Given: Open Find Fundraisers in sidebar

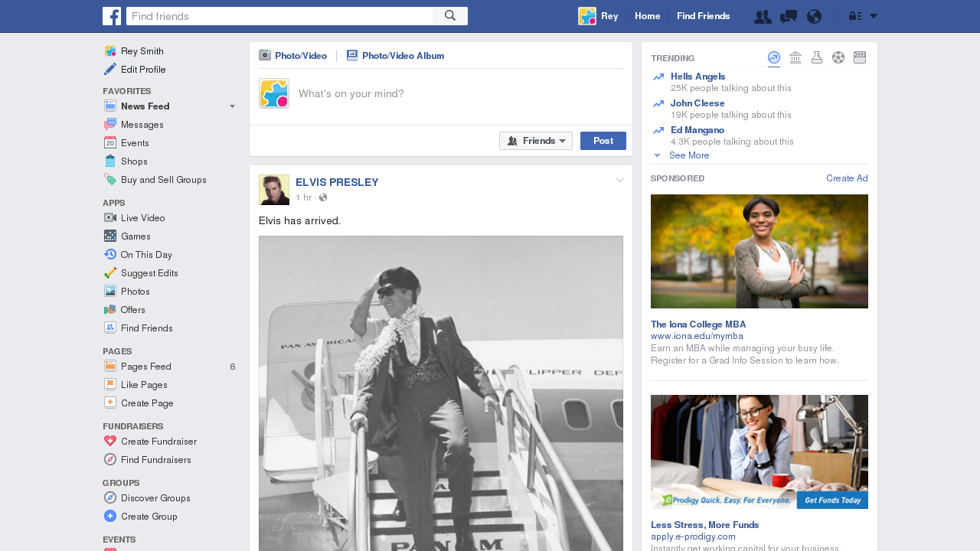Looking at the screenshot, I should 156,460.
